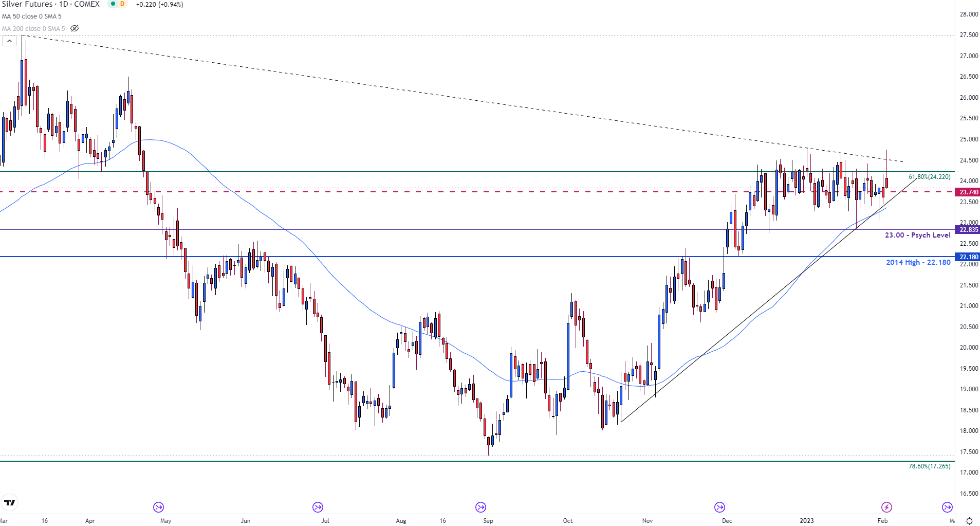Image resolution: width=980 pixels, height=526 pixels.
Task: Click the 22.835 price label on axis
Action: [x=968, y=230]
